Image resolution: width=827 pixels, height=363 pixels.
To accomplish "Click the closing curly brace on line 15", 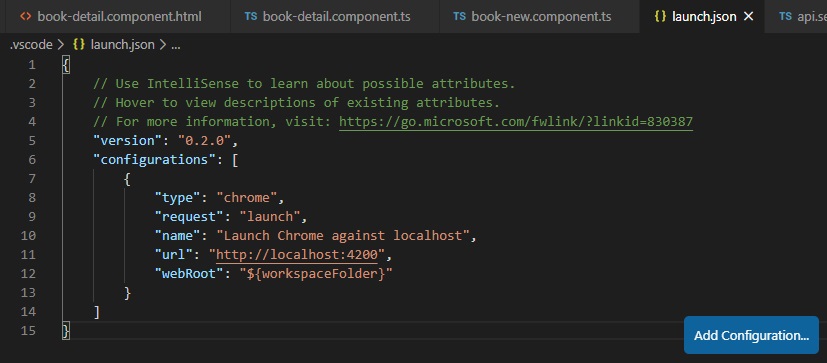I will pos(65,331).
